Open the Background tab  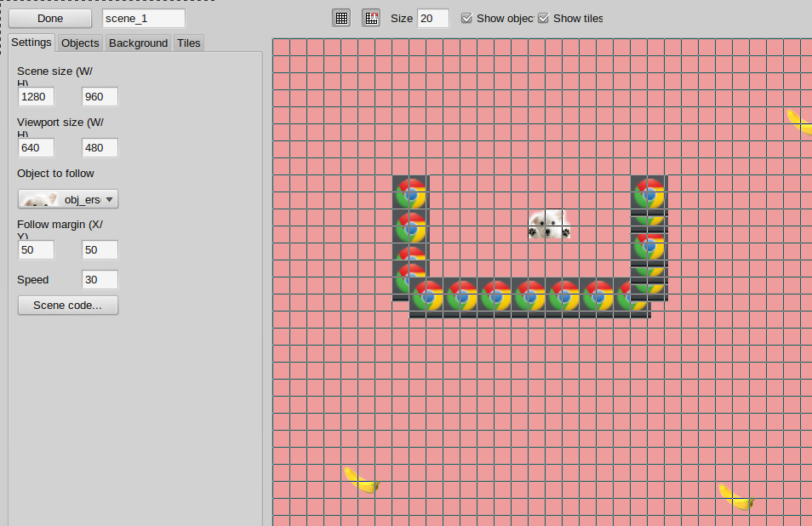pos(138,43)
